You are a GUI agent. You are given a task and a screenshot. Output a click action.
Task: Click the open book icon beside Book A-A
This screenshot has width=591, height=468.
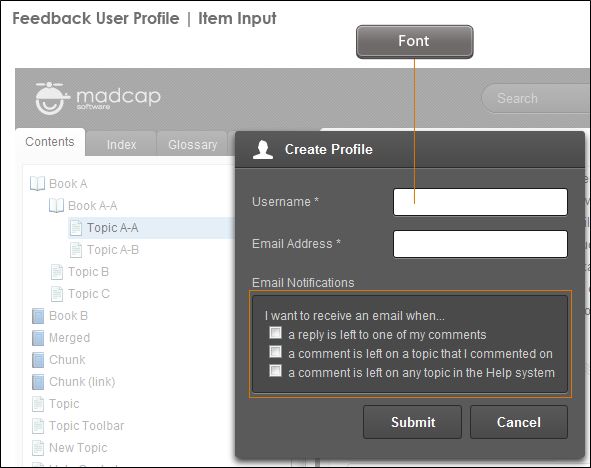[56, 206]
